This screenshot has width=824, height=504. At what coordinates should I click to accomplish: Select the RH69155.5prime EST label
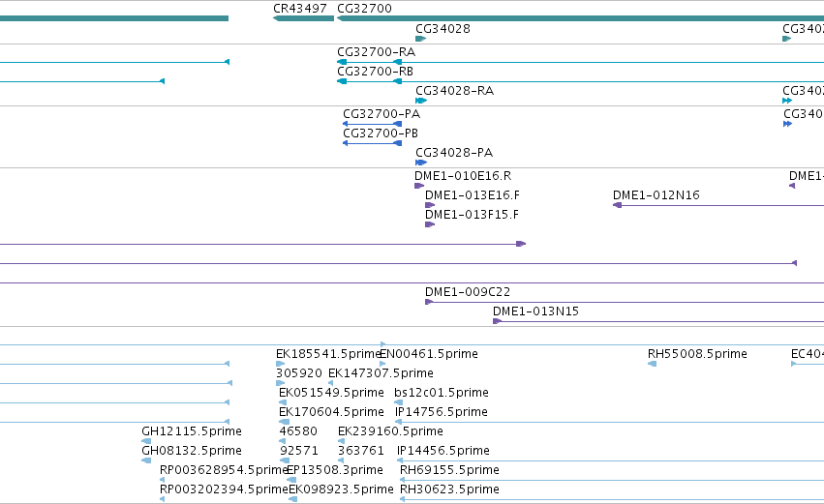449,469
